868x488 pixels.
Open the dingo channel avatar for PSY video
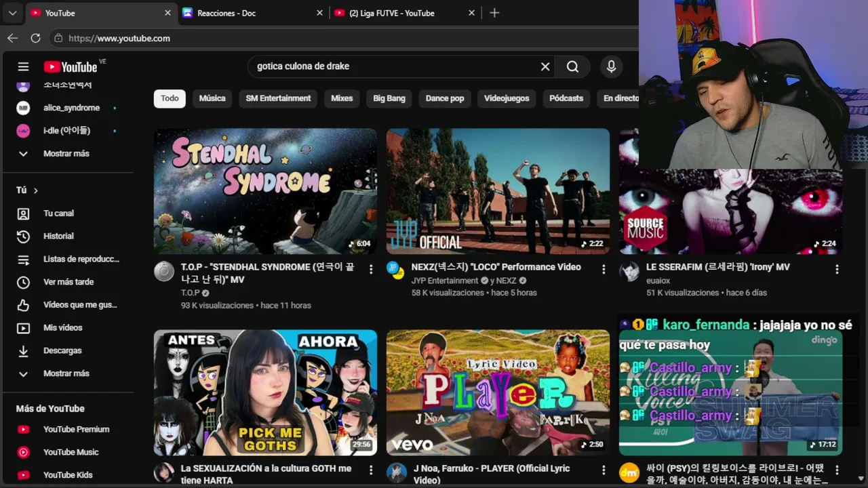[629, 473]
